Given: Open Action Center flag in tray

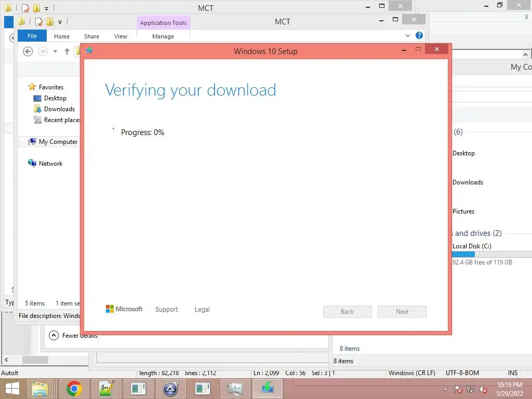Looking at the screenshot, I should click(x=458, y=389).
